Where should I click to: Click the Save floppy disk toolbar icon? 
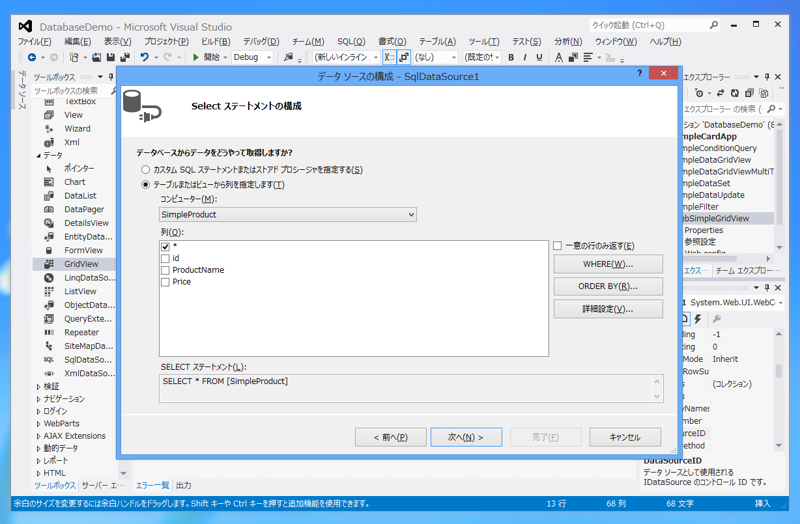pyautogui.click(x=110, y=57)
